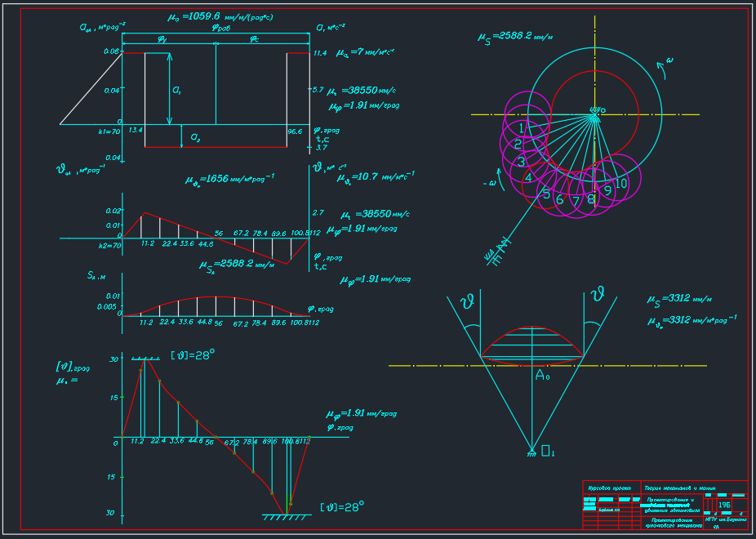This screenshot has width=756, height=539.
Task: Select the 13.4 angle value
Action: (136, 130)
